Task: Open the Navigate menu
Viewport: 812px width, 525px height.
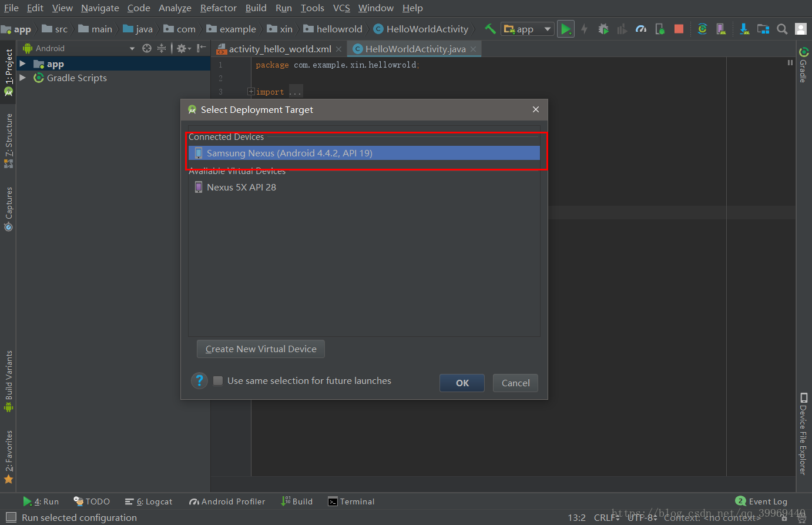Action: point(100,8)
